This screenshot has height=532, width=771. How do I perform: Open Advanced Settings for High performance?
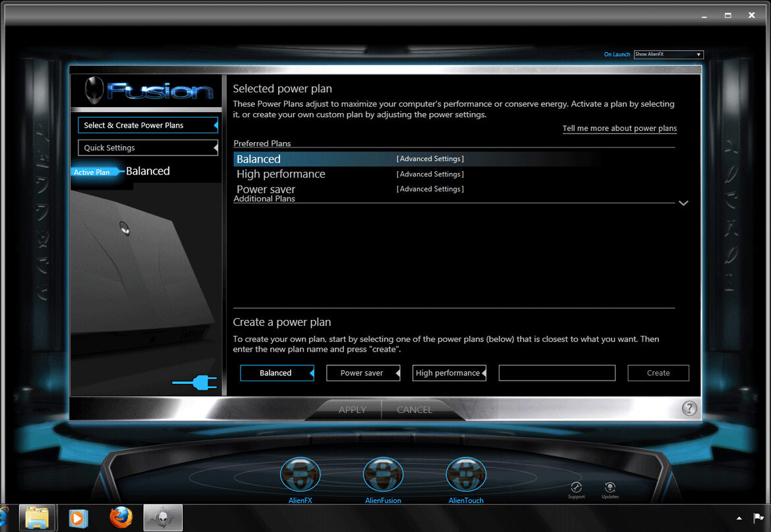tap(430, 174)
